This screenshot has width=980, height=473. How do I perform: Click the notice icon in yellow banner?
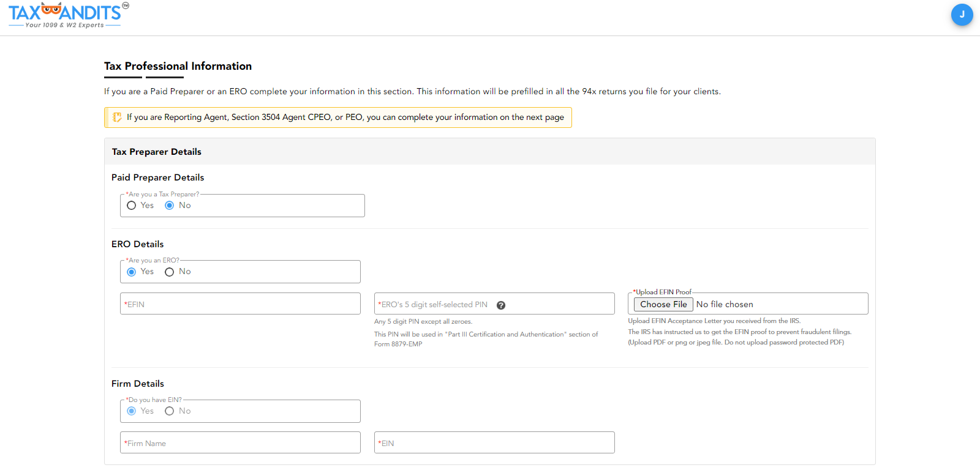(117, 117)
